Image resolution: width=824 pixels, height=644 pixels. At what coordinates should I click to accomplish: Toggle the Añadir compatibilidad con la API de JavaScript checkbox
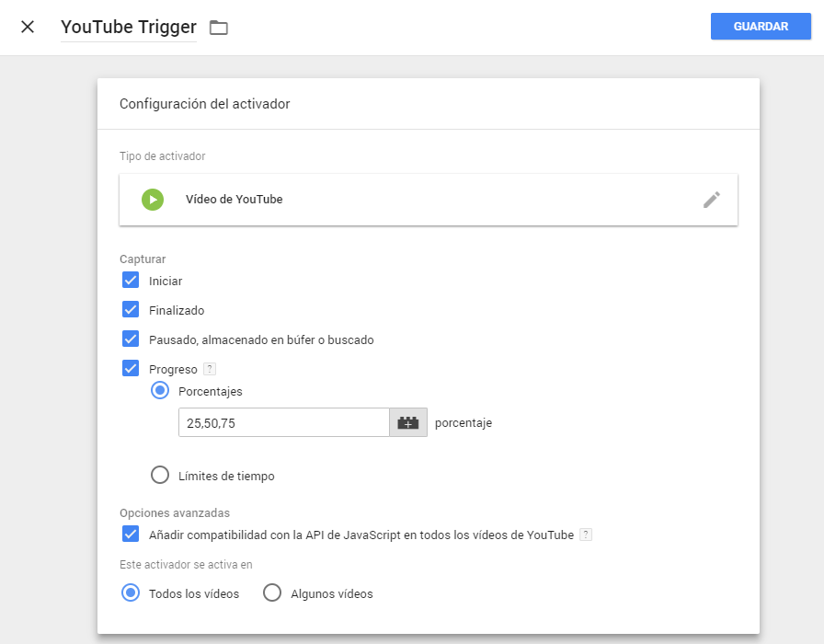pyautogui.click(x=131, y=535)
